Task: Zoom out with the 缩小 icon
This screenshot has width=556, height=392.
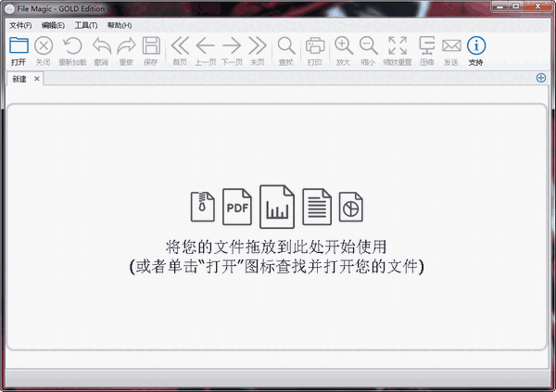Action: (x=369, y=45)
